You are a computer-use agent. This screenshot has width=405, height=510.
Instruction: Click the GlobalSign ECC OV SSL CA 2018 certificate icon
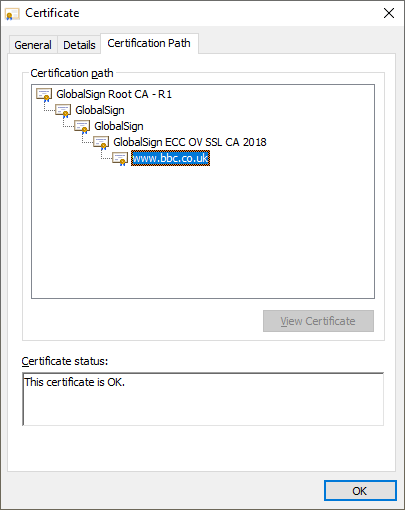pos(101,143)
